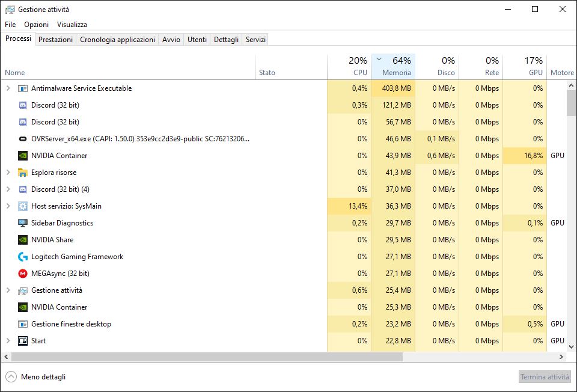The image size is (577, 392).
Task: Select the Gestione finestre desktop row text
Action: click(71, 324)
